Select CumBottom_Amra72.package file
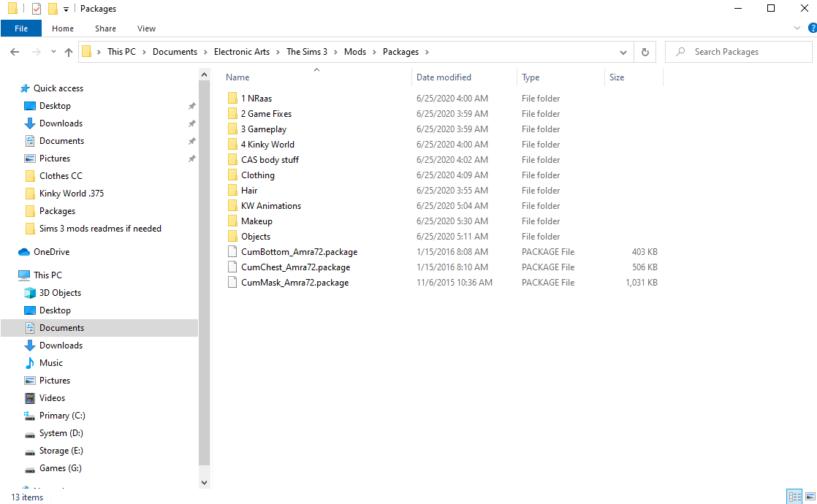The height and width of the screenshot is (504, 817). coord(299,252)
